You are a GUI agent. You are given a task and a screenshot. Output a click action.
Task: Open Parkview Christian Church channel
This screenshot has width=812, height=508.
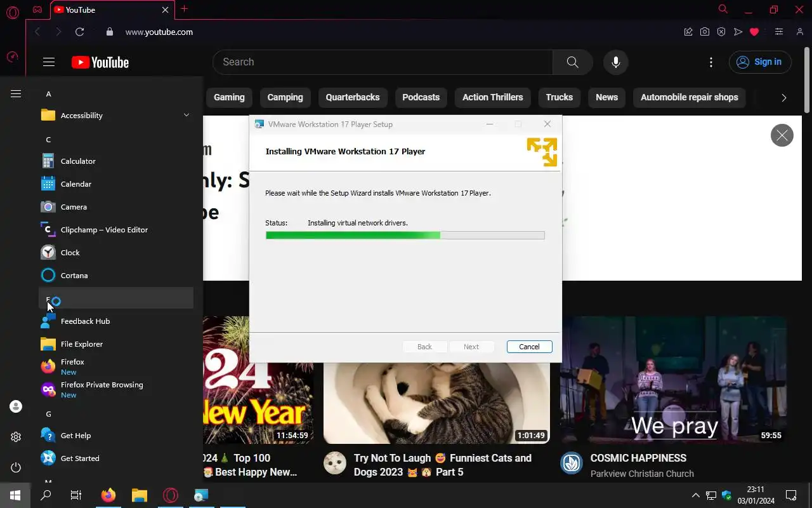(x=642, y=474)
